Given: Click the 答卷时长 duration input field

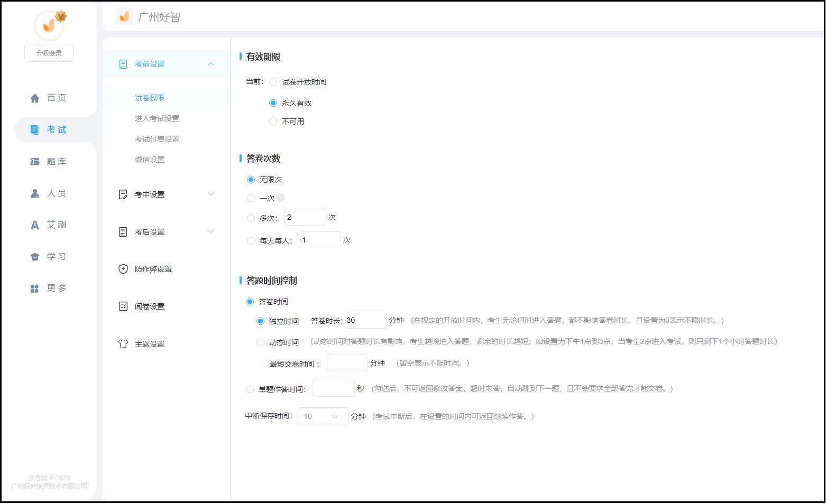Looking at the screenshot, I should [365, 320].
